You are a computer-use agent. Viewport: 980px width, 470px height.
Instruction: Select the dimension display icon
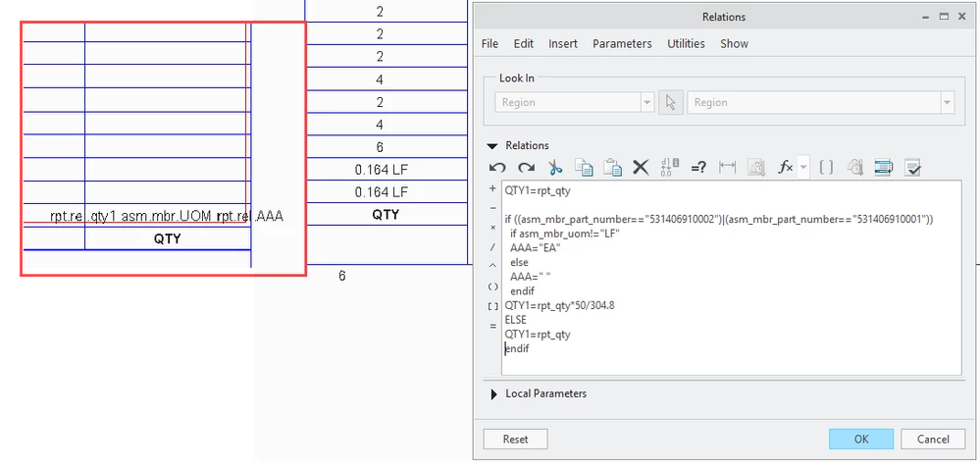click(728, 167)
